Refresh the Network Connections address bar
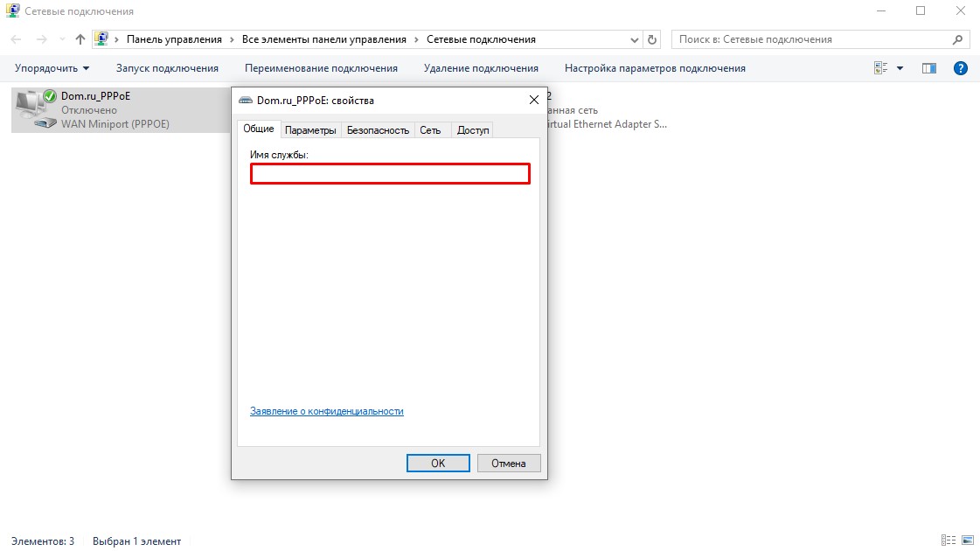The width and height of the screenshot is (980, 551). [651, 39]
